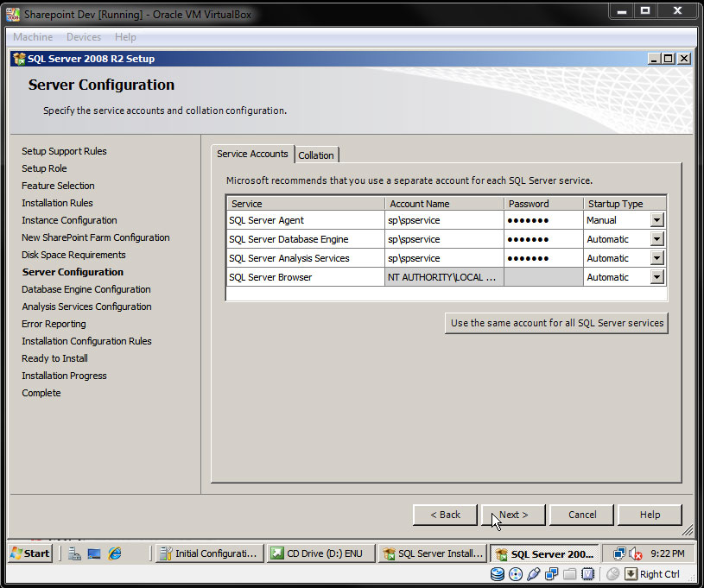Switch to the Collation tab
Viewport: 704px width, 588px height.
(316, 155)
